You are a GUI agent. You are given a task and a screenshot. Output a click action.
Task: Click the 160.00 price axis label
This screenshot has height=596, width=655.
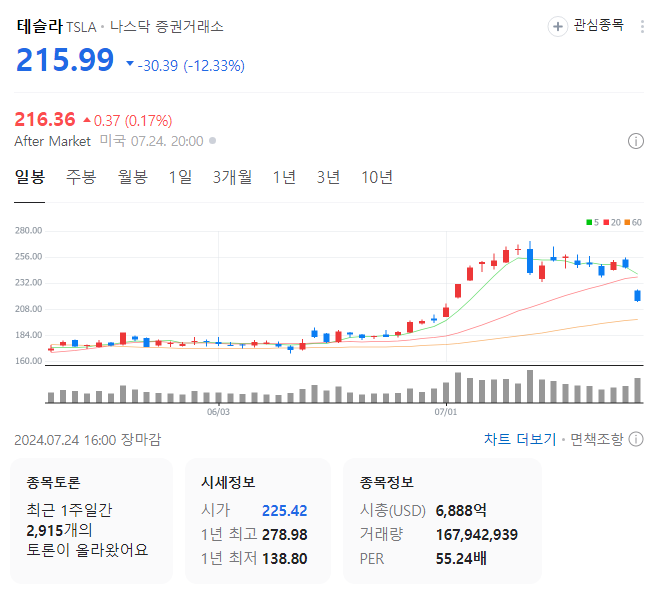point(28,361)
